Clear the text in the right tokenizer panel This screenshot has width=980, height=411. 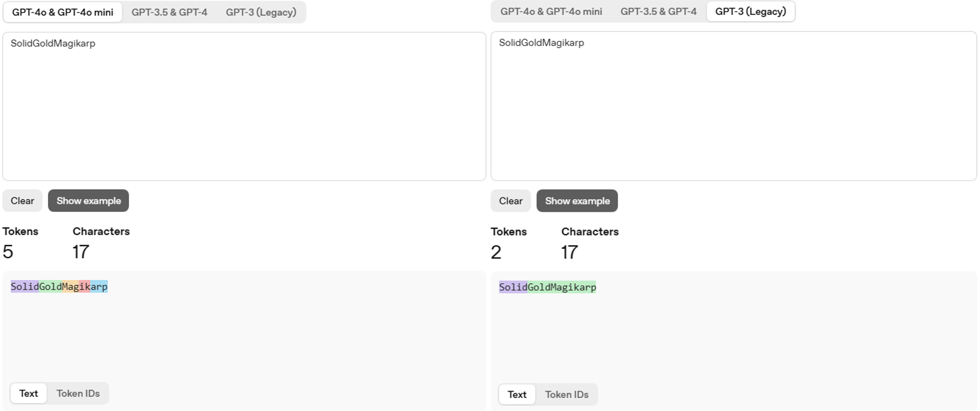(510, 201)
